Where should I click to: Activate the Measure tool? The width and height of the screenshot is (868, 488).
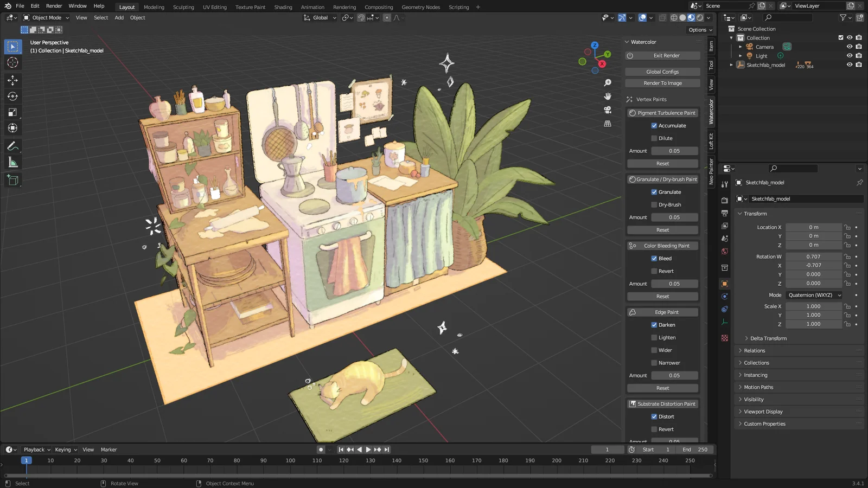tap(12, 162)
